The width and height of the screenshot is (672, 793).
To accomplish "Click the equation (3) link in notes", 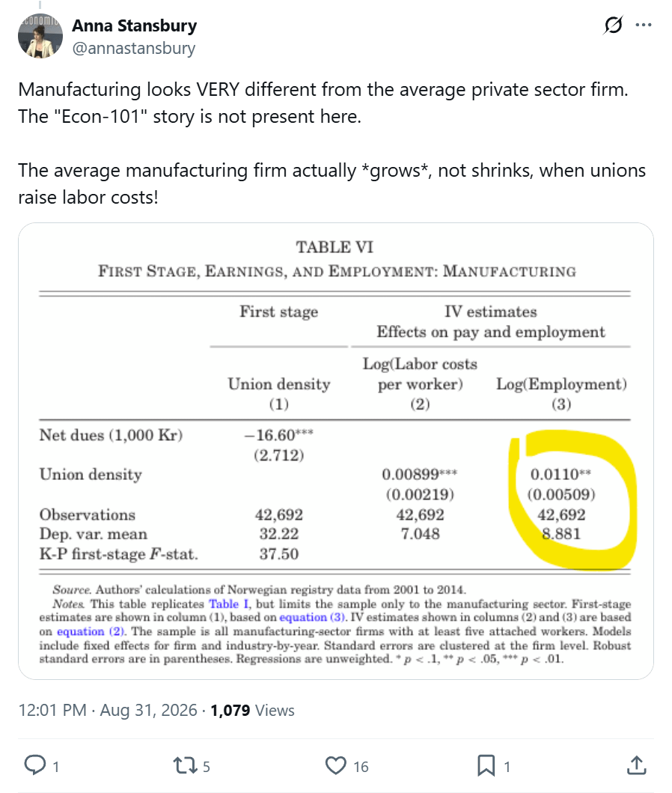I will point(312,618).
